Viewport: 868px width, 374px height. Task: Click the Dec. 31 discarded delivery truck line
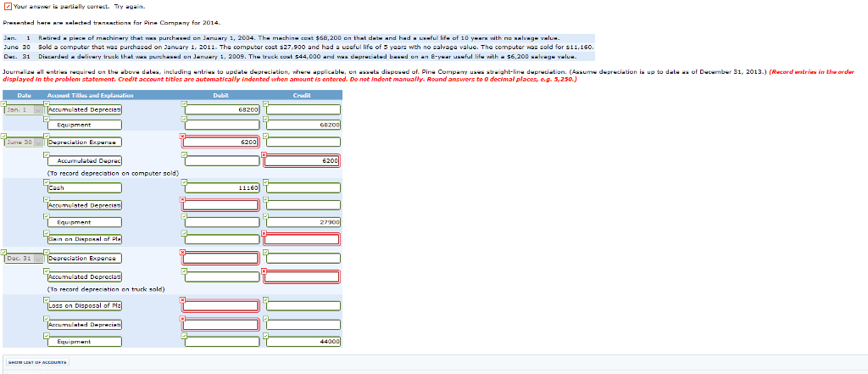coord(299,57)
